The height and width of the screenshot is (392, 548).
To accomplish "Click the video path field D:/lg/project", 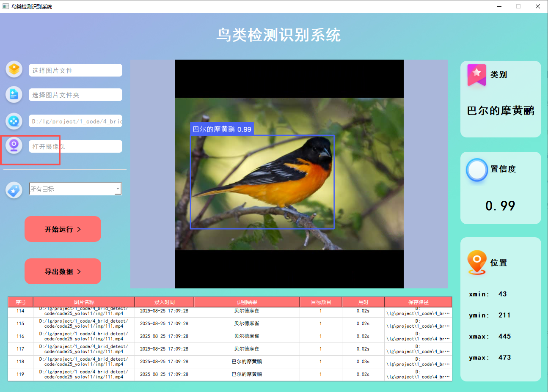I will click(75, 121).
